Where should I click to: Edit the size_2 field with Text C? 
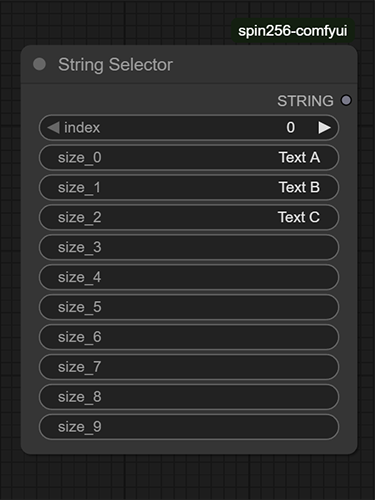[x=189, y=217]
